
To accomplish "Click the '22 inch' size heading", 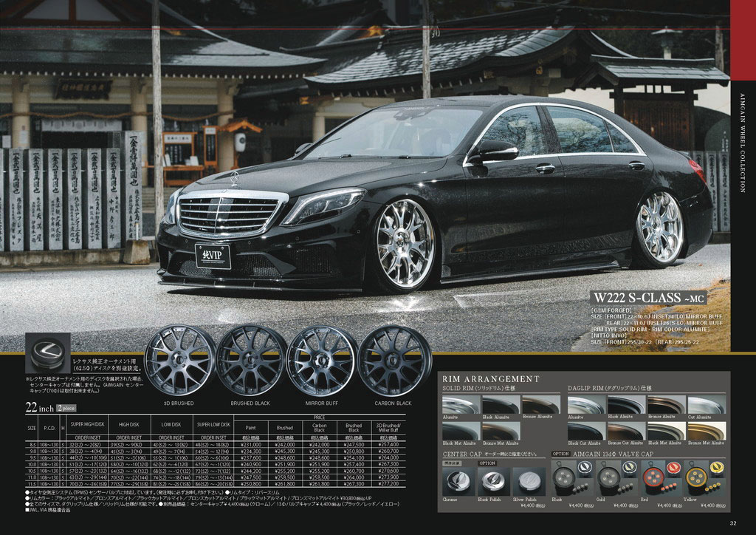I will [40, 408].
